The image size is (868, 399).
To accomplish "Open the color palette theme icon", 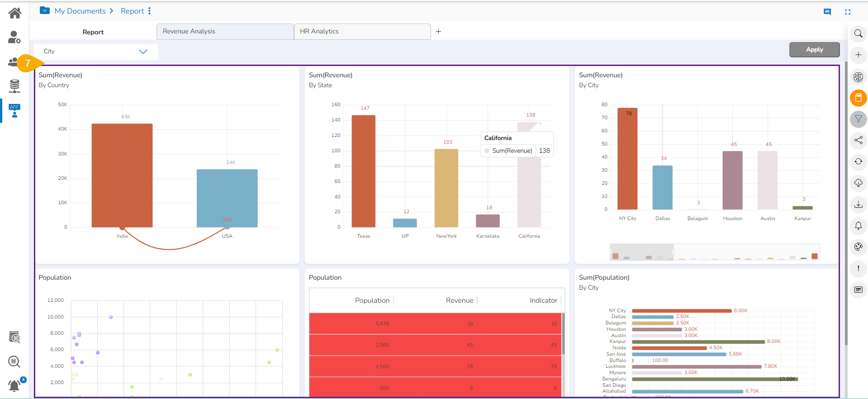I will click(858, 247).
